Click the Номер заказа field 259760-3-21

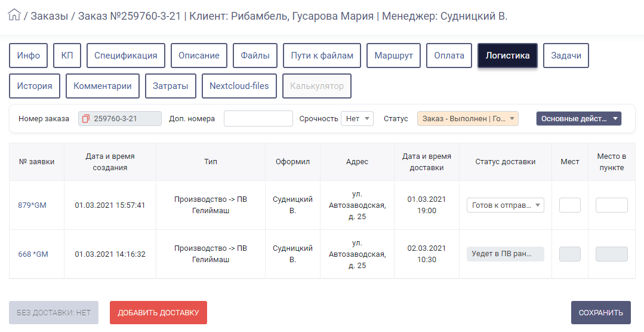[x=120, y=119]
